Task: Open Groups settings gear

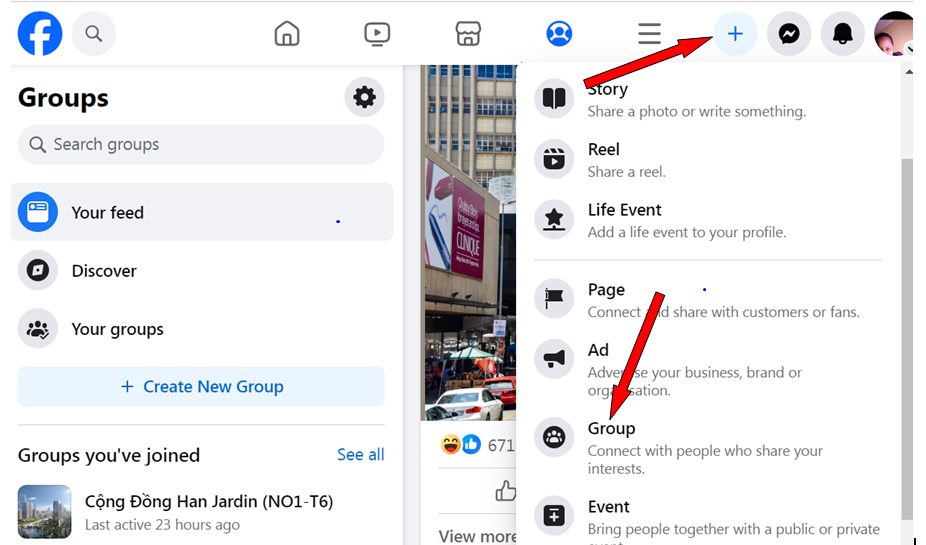Action: pos(364,97)
